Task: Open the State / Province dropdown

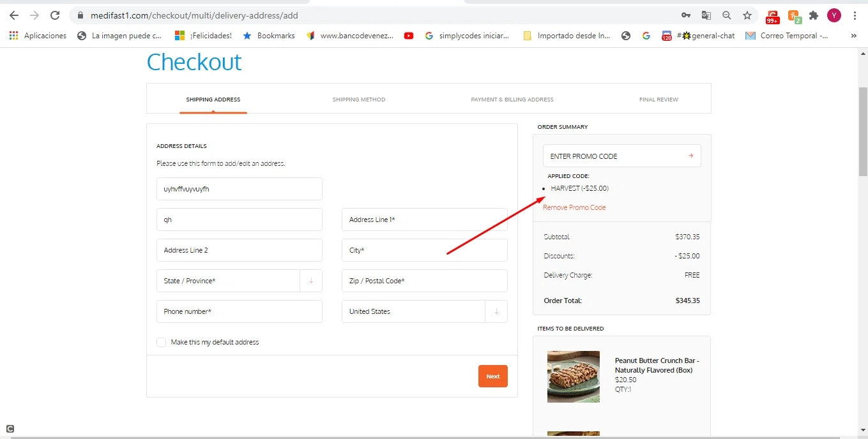Action: pyautogui.click(x=240, y=281)
